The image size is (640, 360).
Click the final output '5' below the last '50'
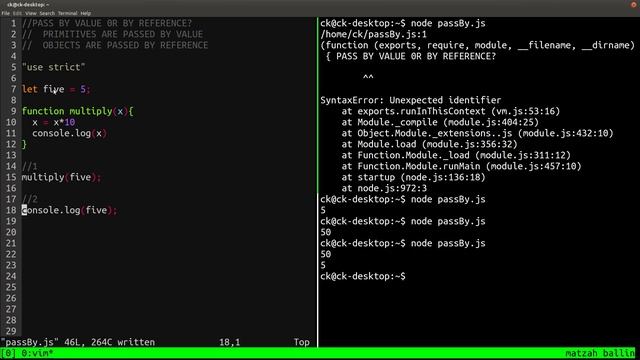point(323,266)
